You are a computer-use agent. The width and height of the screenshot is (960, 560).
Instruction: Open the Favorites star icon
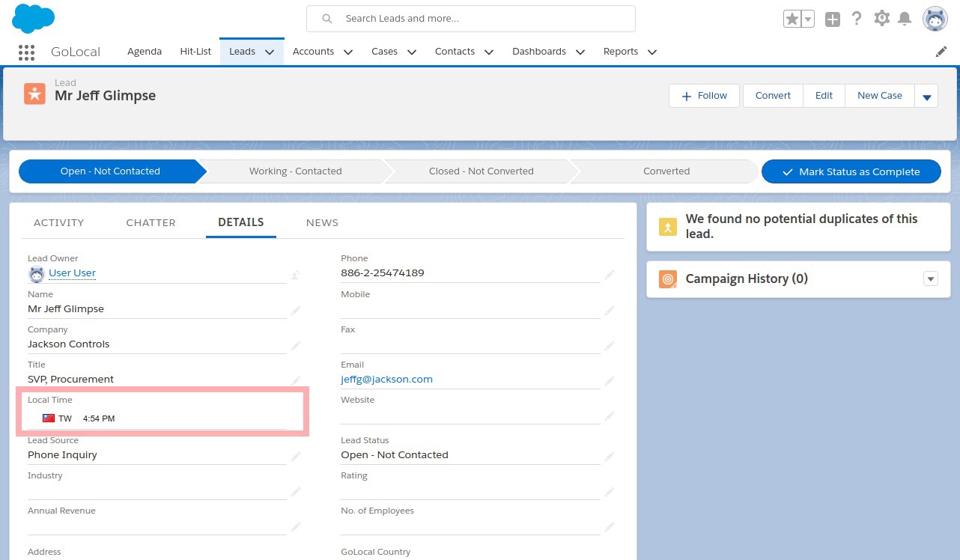pos(792,19)
